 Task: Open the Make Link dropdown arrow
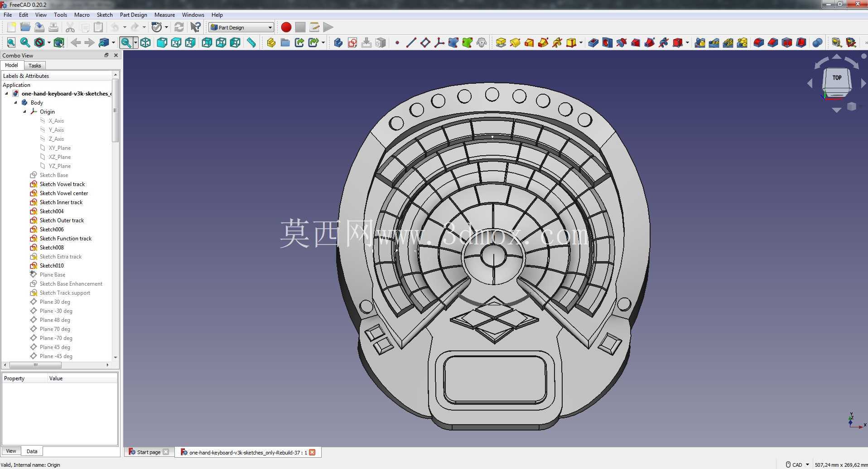click(x=323, y=43)
